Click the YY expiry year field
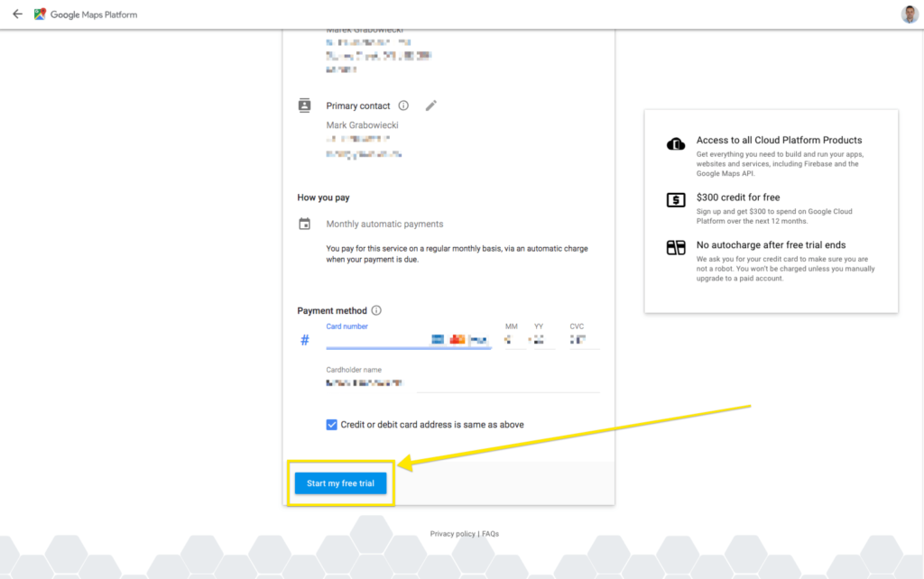Screen dimensions: 924x579 542,340
